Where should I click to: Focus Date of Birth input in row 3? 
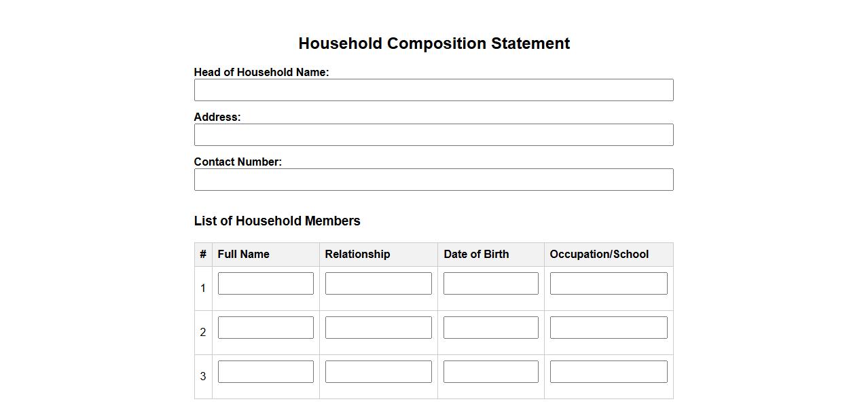(x=490, y=372)
